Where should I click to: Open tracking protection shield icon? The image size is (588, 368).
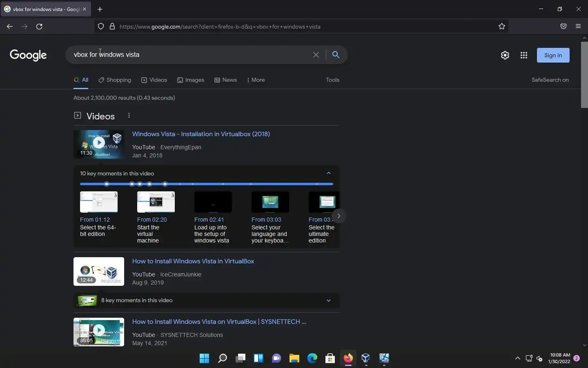click(x=101, y=27)
